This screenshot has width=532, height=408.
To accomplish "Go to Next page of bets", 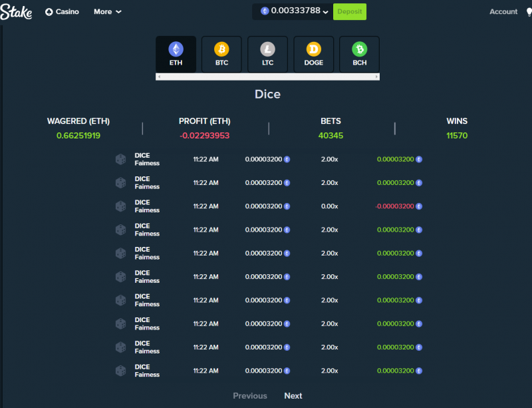I will pos(293,396).
